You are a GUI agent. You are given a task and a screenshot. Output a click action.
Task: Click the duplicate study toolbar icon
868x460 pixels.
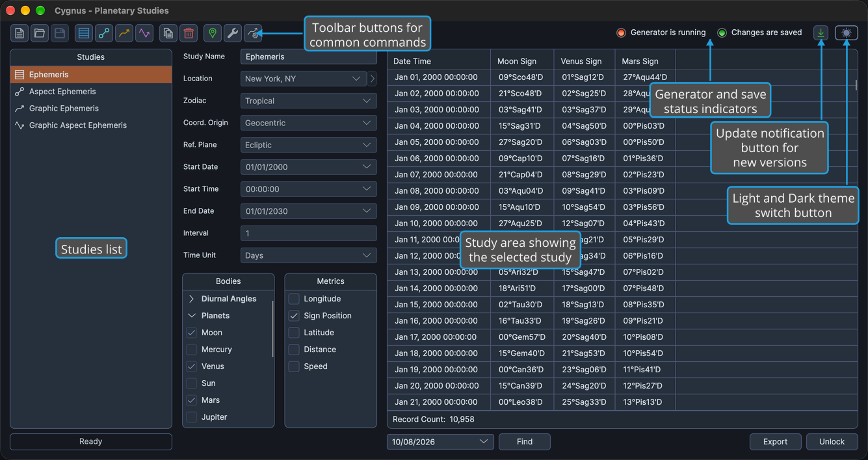[x=168, y=33]
